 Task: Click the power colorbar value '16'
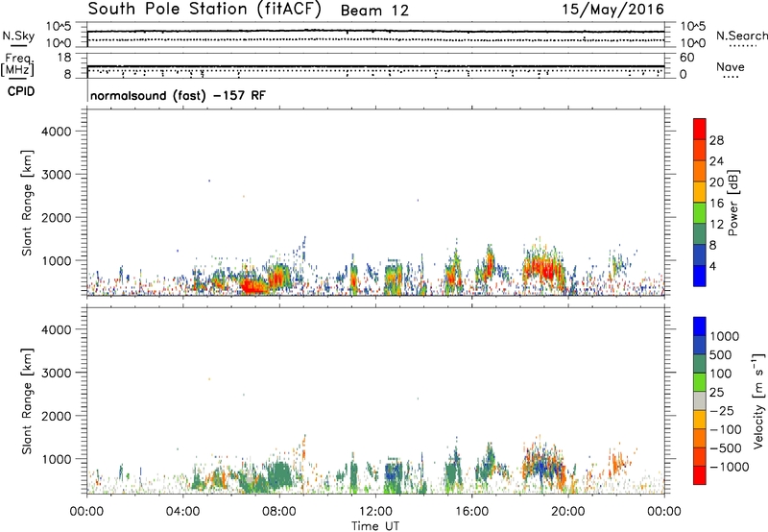tap(716, 203)
